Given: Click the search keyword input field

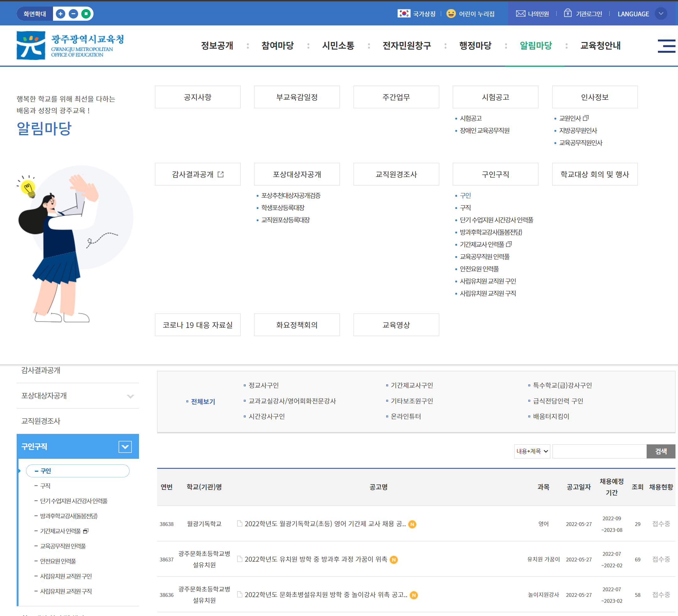Looking at the screenshot, I should point(599,451).
